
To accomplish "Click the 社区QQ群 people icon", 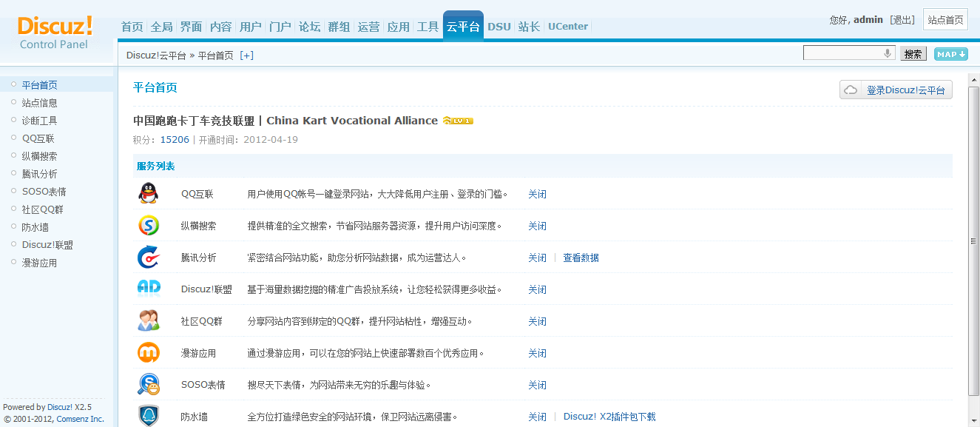I will coord(148,321).
